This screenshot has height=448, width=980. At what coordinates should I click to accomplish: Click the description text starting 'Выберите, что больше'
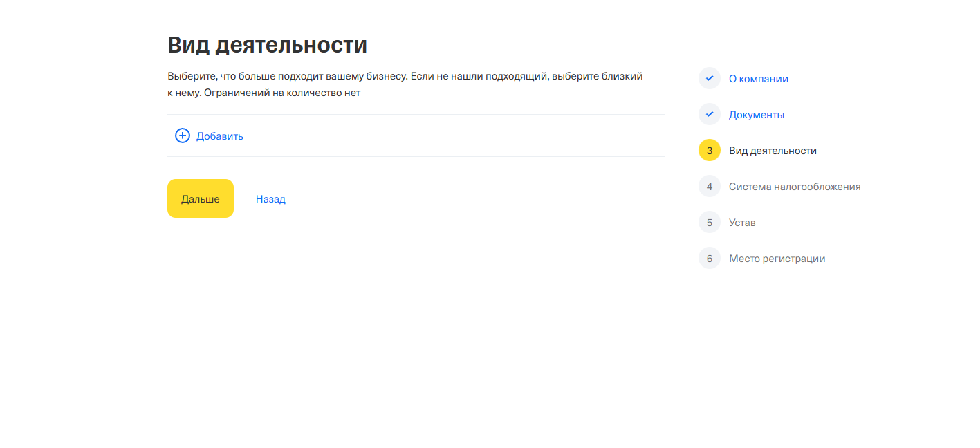tap(405, 84)
